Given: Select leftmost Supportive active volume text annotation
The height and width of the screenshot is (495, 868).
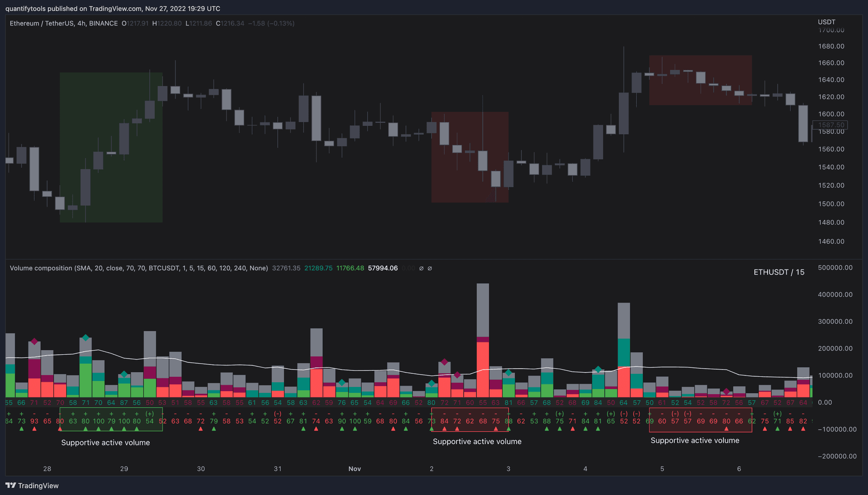Looking at the screenshot, I should (106, 442).
